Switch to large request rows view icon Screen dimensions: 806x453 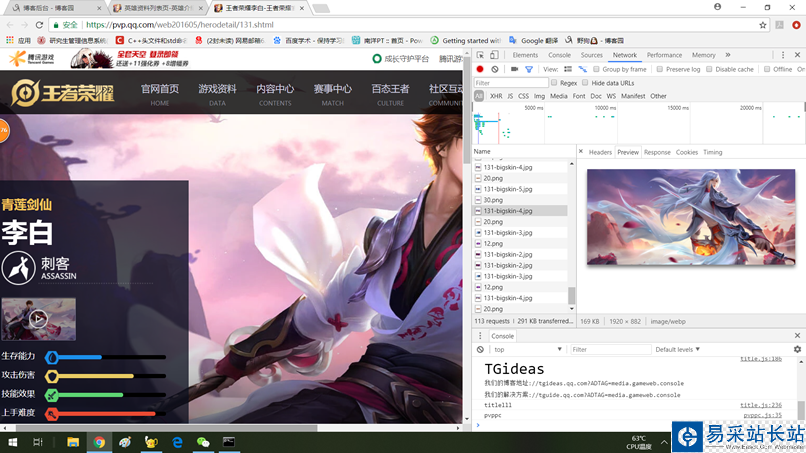[568, 69]
